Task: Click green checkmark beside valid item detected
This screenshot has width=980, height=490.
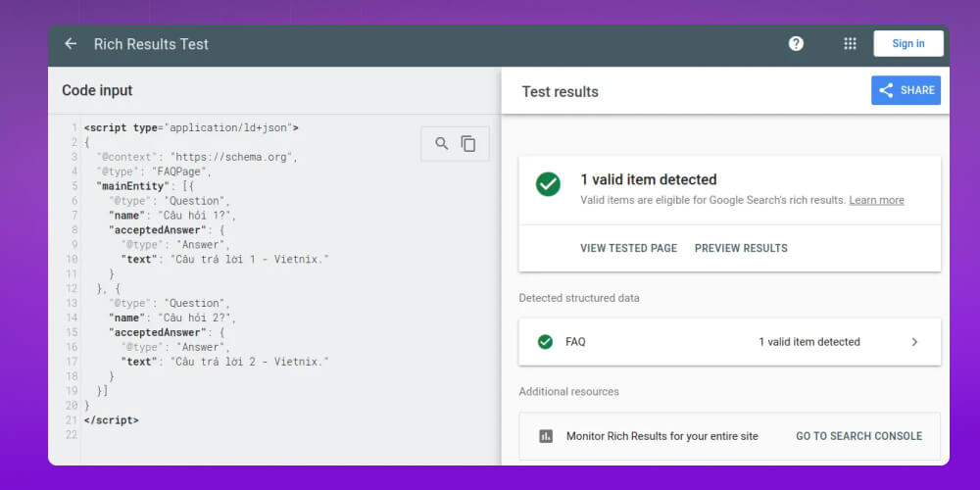Action: tap(548, 184)
